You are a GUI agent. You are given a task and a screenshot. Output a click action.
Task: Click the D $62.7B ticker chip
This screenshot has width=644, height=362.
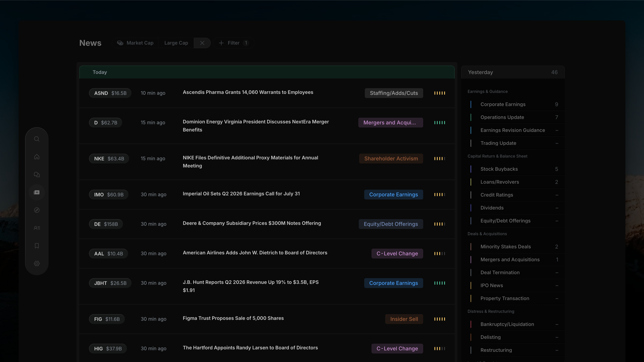pos(106,123)
